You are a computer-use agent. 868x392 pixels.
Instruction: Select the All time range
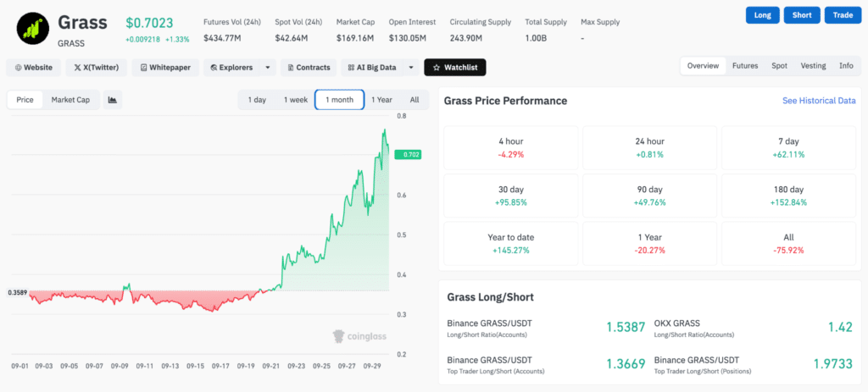click(x=415, y=100)
